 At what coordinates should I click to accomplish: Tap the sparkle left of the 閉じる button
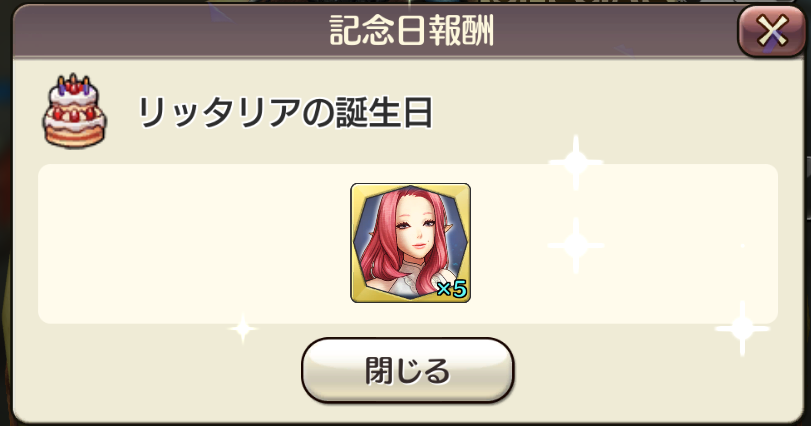tap(243, 328)
